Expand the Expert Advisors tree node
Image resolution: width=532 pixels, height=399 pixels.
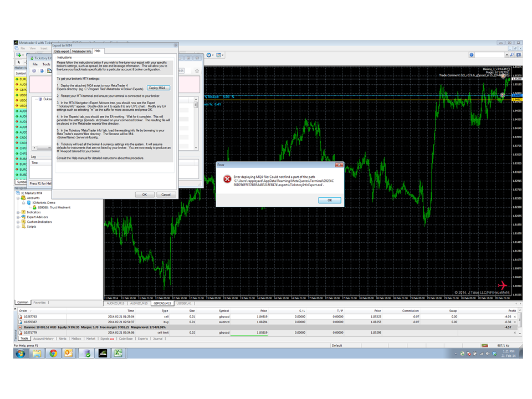pyautogui.click(x=18, y=217)
